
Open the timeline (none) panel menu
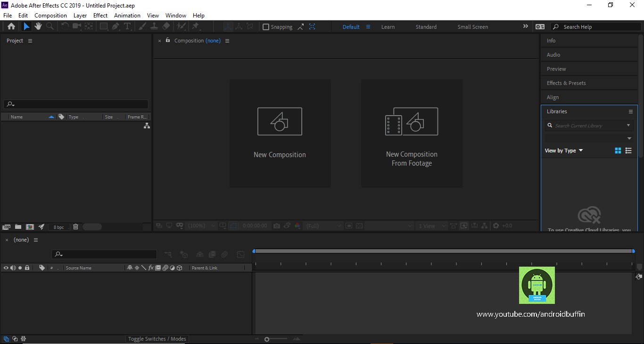pyautogui.click(x=35, y=240)
